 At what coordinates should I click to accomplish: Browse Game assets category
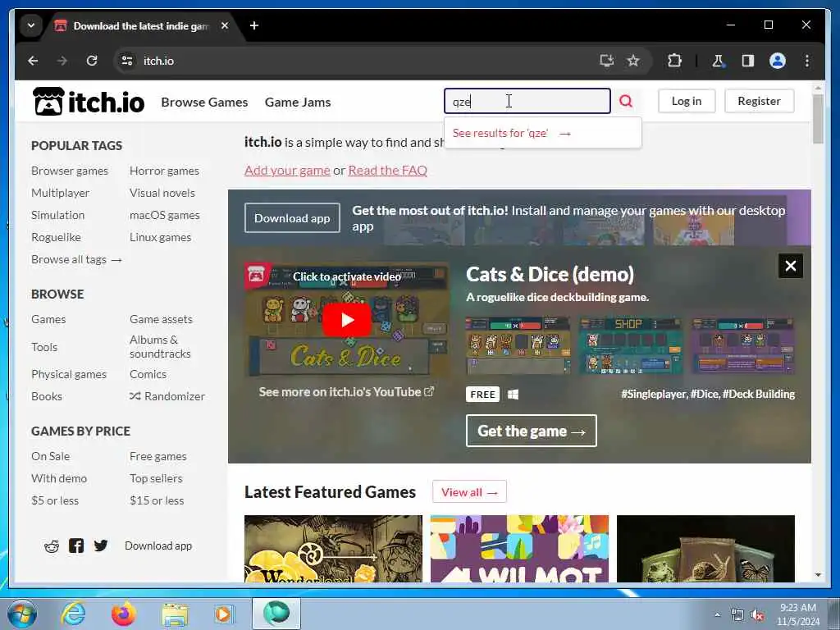(161, 319)
